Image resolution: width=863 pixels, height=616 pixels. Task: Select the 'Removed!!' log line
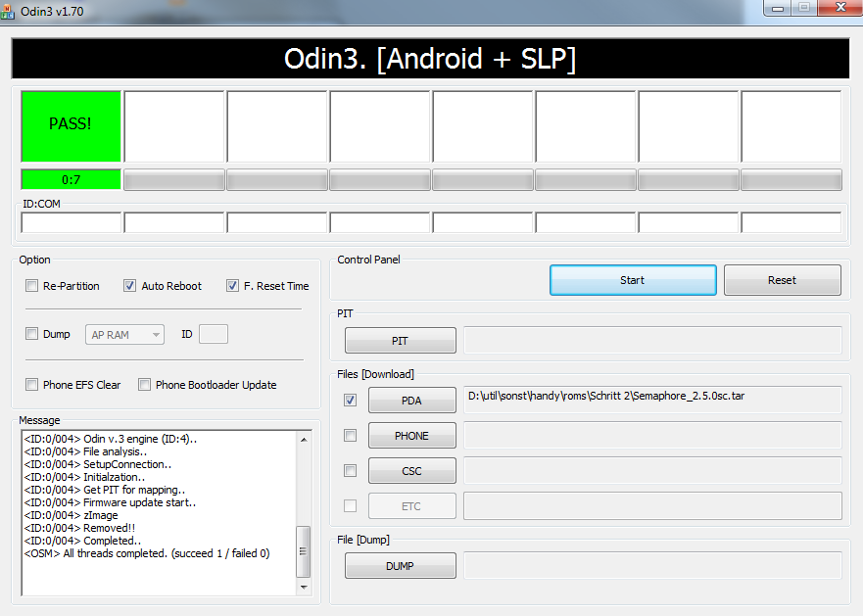(79, 528)
